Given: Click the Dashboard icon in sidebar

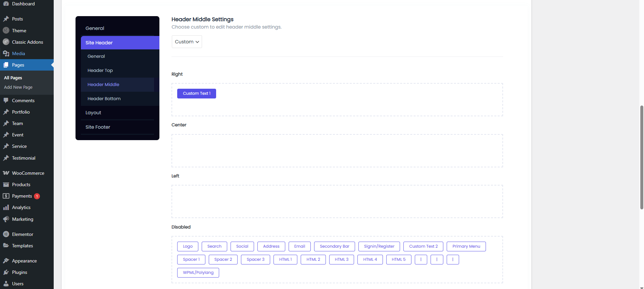Looking at the screenshot, I should click(6, 4).
